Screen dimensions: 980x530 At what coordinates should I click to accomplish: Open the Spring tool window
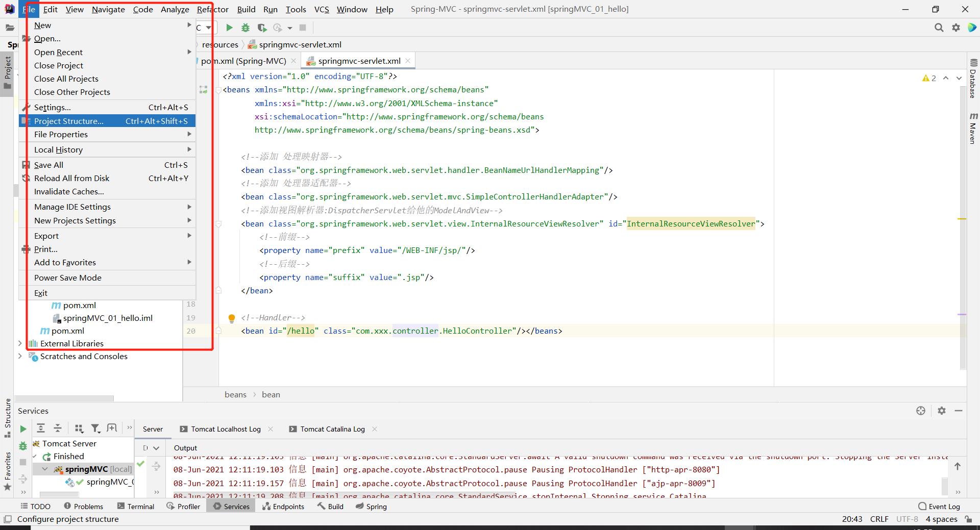371,506
